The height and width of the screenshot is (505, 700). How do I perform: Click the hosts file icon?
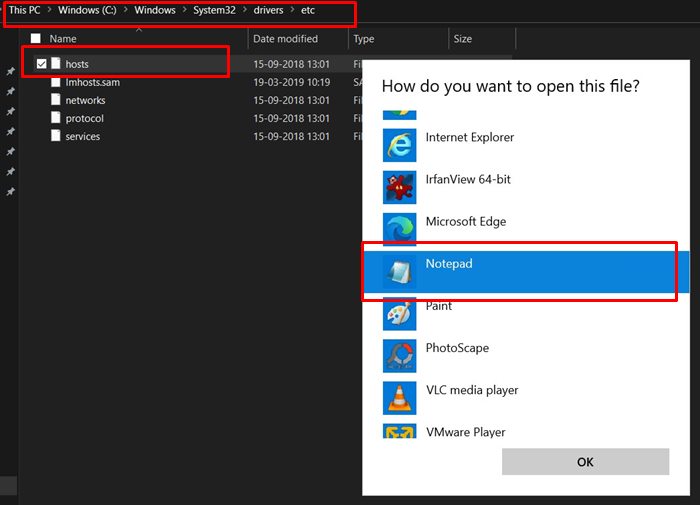56,63
